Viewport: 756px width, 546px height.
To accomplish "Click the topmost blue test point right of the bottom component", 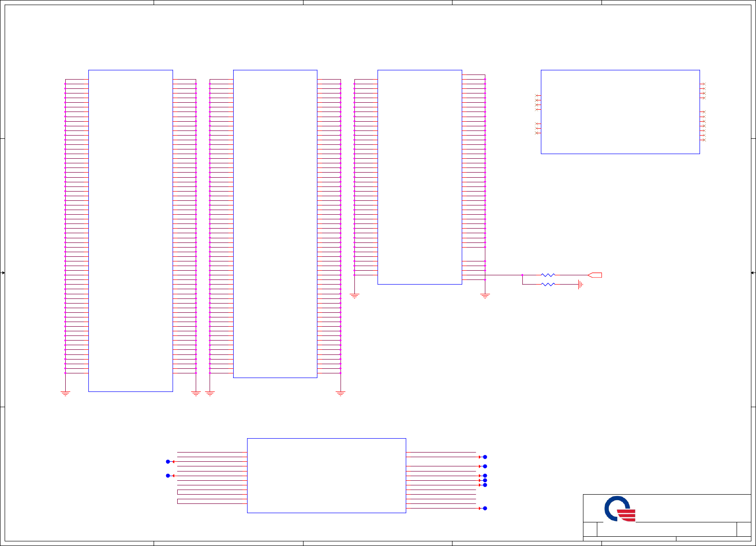I will pos(485,457).
